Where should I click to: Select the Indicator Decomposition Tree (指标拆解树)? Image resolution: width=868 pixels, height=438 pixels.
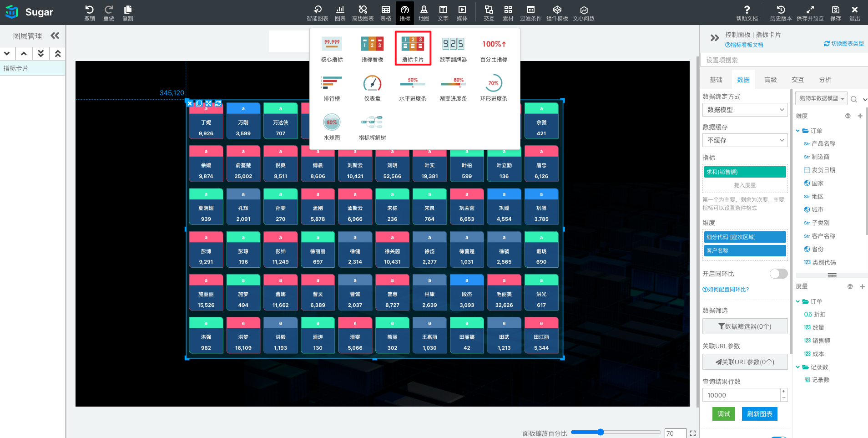[x=372, y=127]
